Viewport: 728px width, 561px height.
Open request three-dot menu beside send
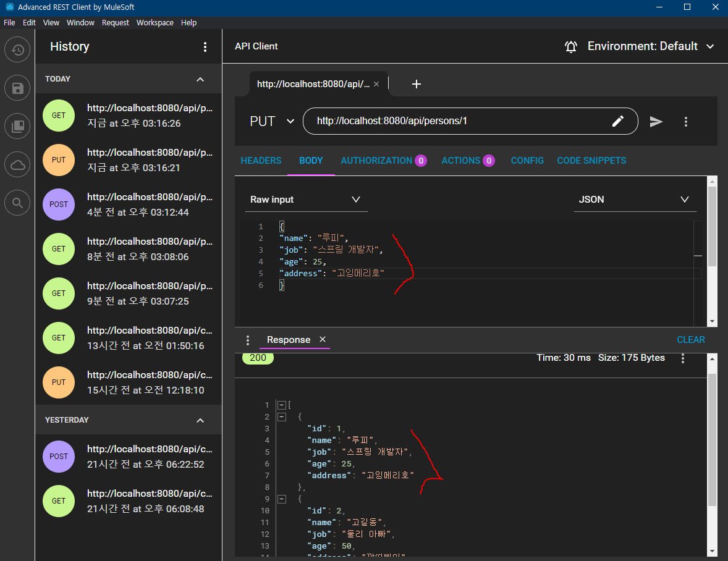(x=686, y=121)
